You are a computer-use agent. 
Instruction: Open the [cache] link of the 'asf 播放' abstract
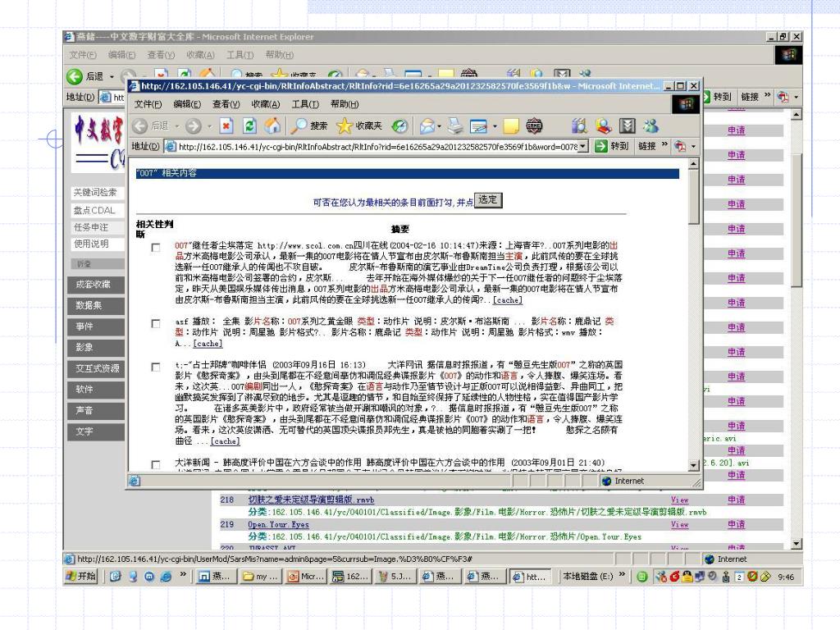pos(208,344)
